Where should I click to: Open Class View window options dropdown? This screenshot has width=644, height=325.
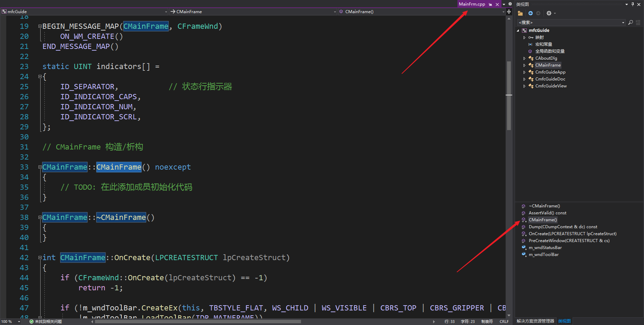[627, 4]
